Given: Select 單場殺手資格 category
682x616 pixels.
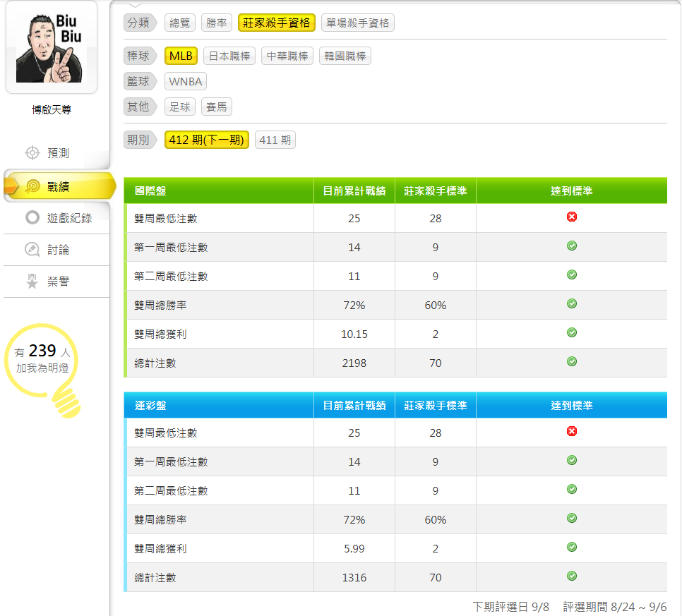Looking at the screenshot, I should coord(357,23).
